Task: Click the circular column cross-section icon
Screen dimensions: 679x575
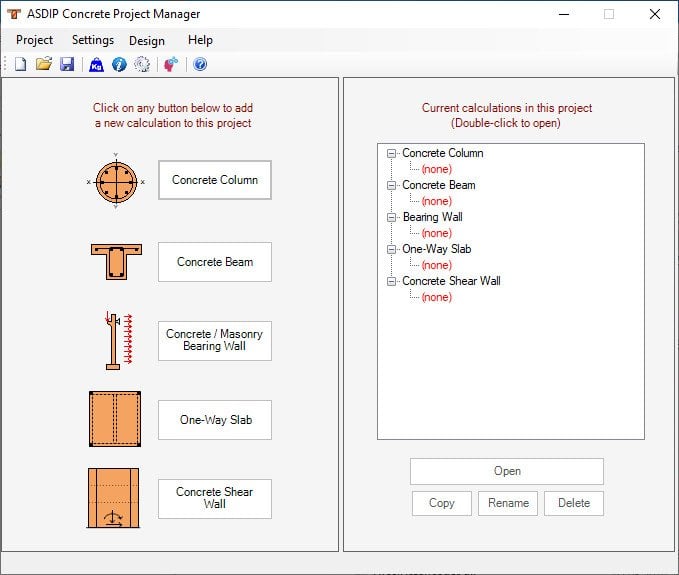Action: (x=116, y=181)
